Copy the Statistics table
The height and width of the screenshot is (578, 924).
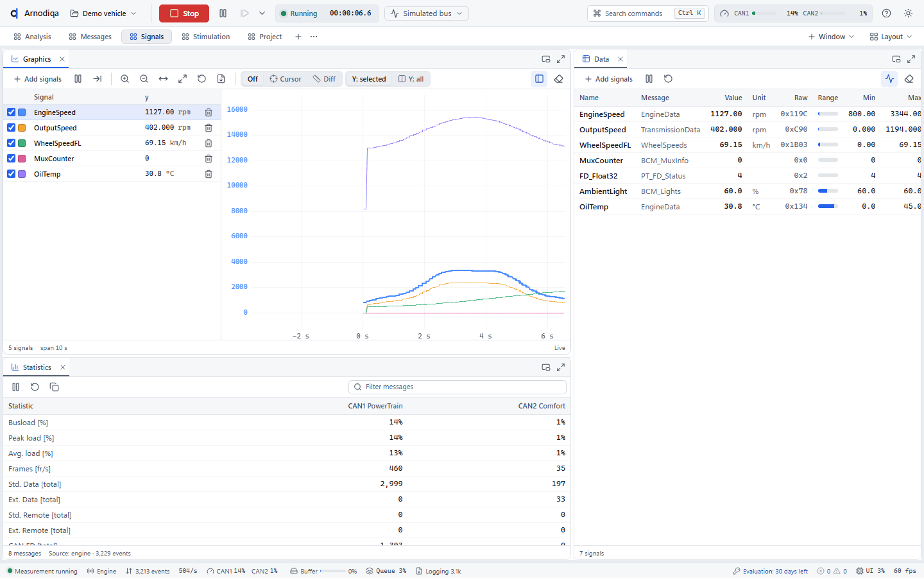pos(55,387)
